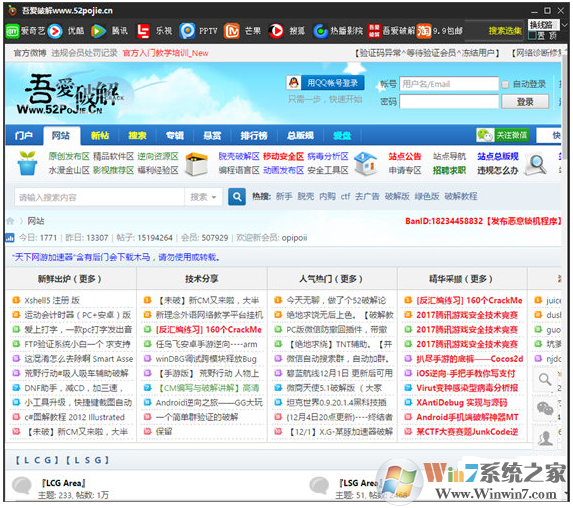Open the 【LCG】 section link
The width and height of the screenshot is (573, 508).
pyautogui.click(x=37, y=460)
